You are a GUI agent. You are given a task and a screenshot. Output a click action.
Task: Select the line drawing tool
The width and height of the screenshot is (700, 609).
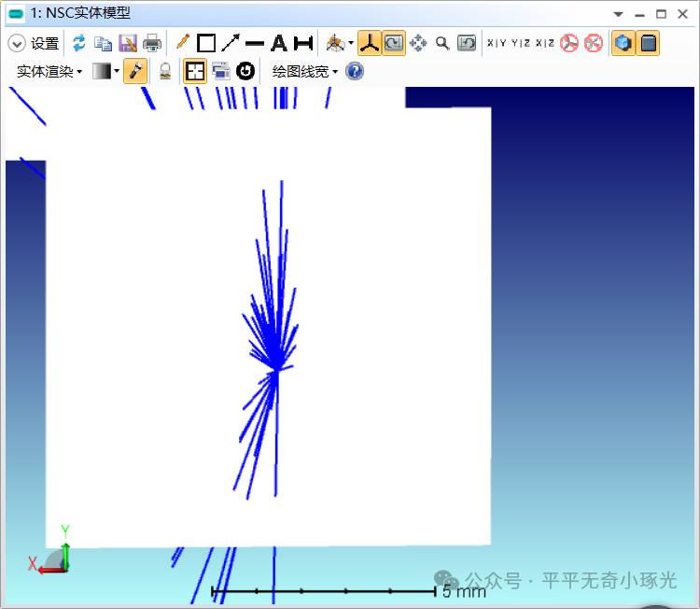click(x=255, y=44)
